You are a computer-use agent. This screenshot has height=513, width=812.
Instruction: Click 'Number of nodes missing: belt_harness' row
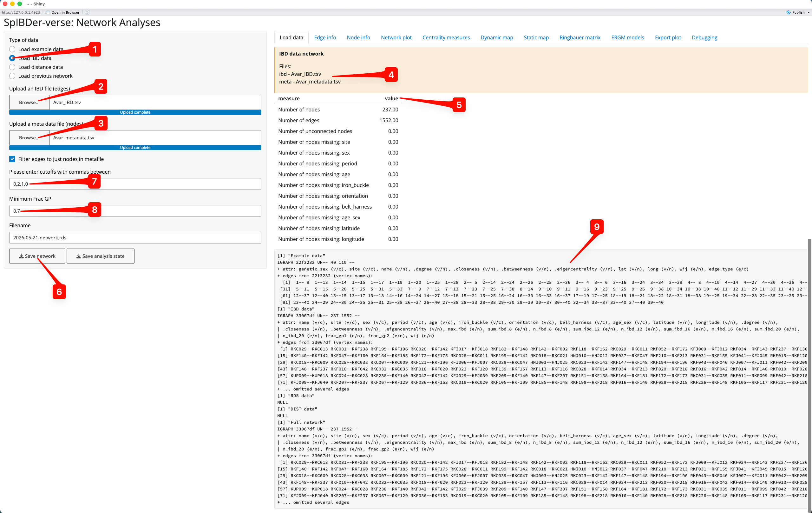(x=338, y=207)
